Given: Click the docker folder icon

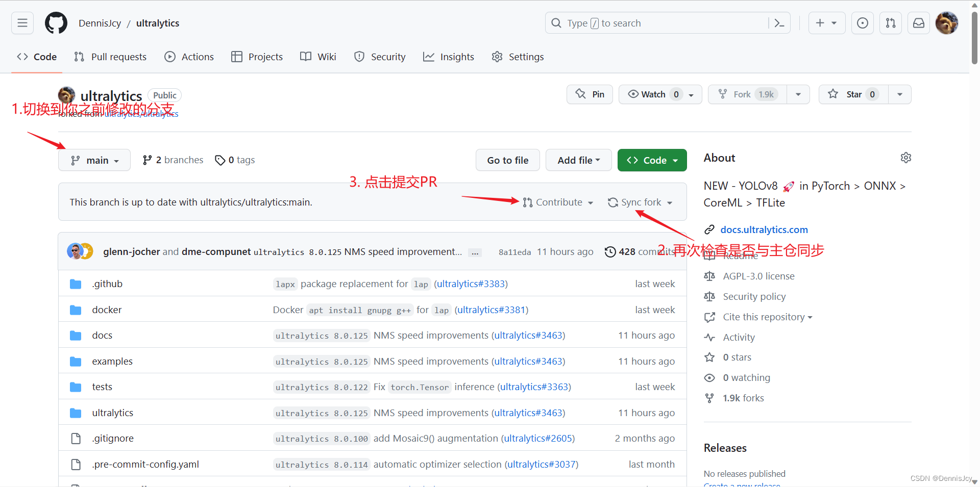Looking at the screenshot, I should [76, 310].
